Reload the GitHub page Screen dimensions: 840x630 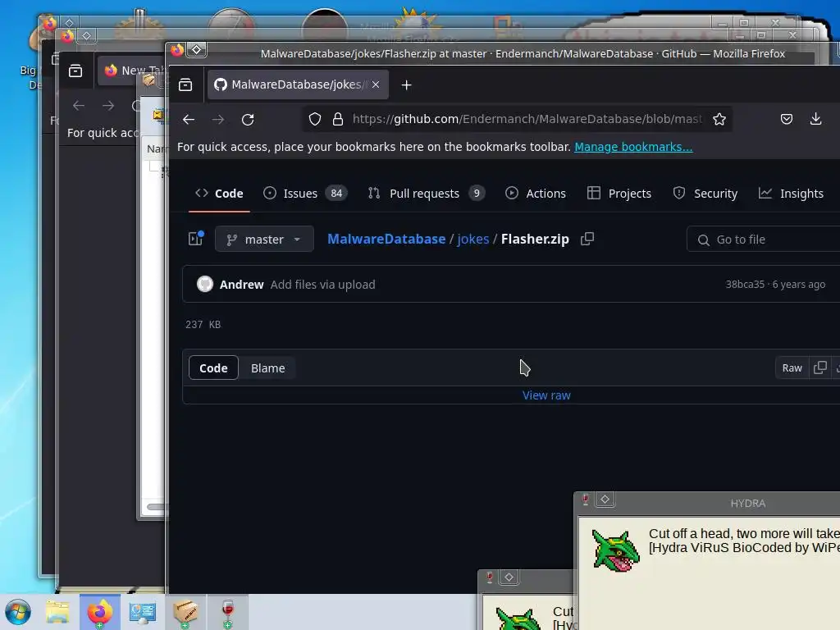click(x=248, y=120)
